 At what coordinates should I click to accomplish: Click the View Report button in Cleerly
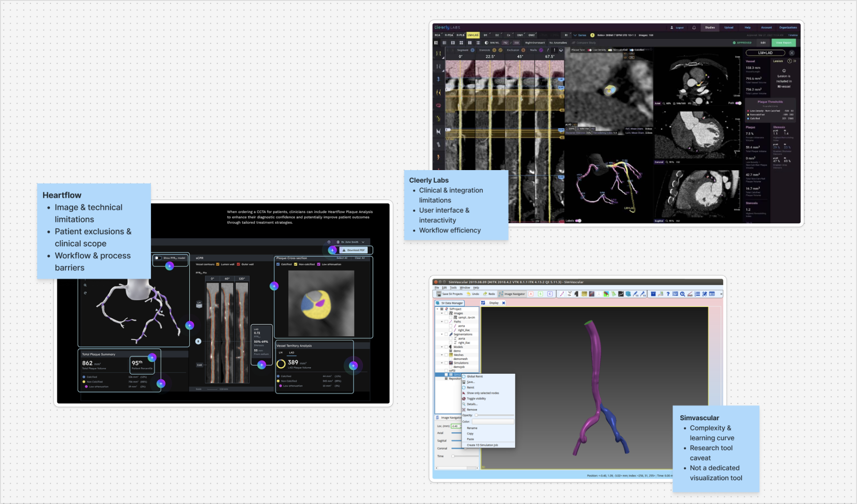pos(784,43)
